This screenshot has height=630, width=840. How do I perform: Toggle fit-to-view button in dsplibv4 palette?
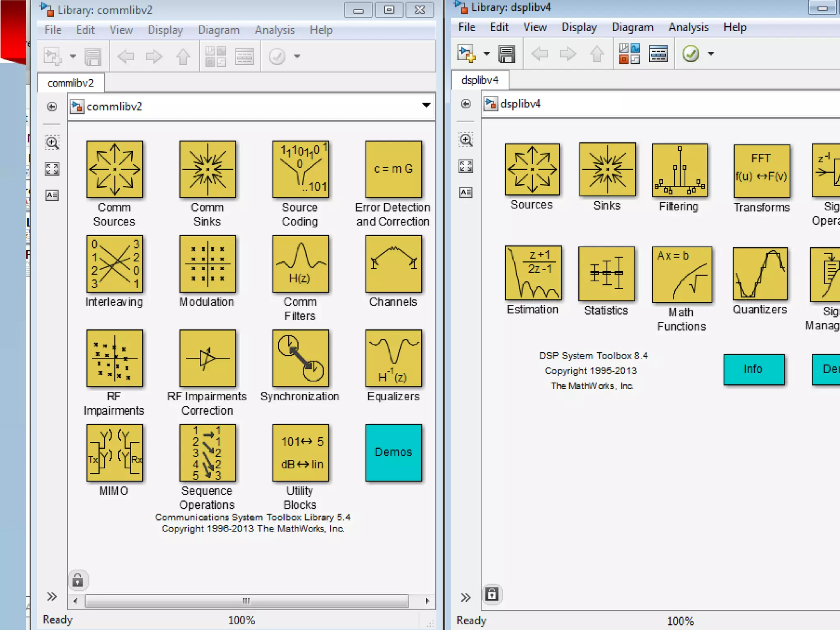[466, 166]
